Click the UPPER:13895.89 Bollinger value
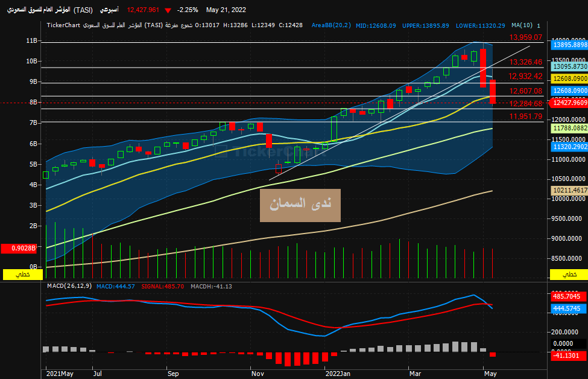Viewport: 588px width, 379px height. coord(426,25)
